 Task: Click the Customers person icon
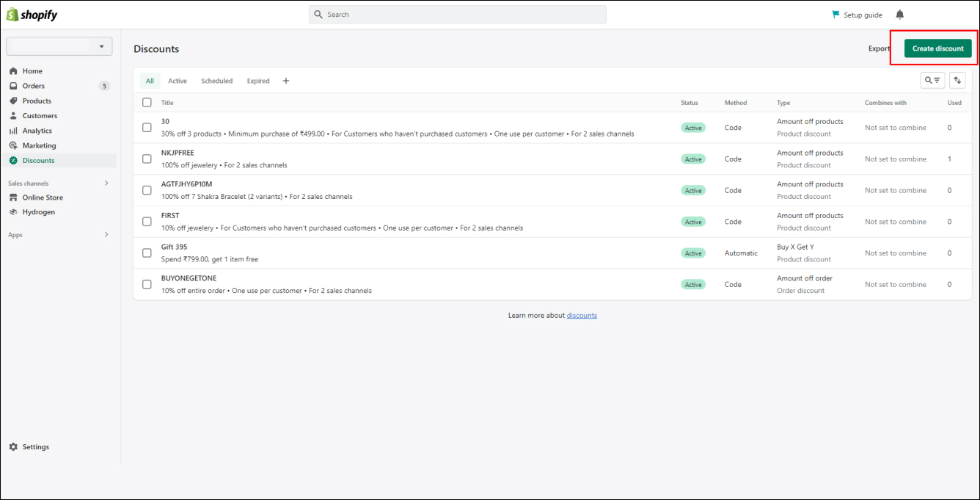(x=13, y=116)
